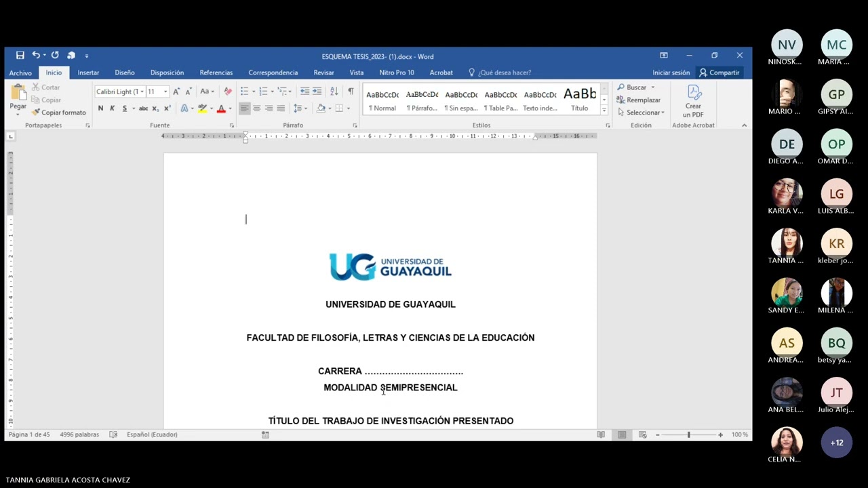Save the document with the floppy icon
This screenshot has width=868, height=488.
pyautogui.click(x=20, y=56)
